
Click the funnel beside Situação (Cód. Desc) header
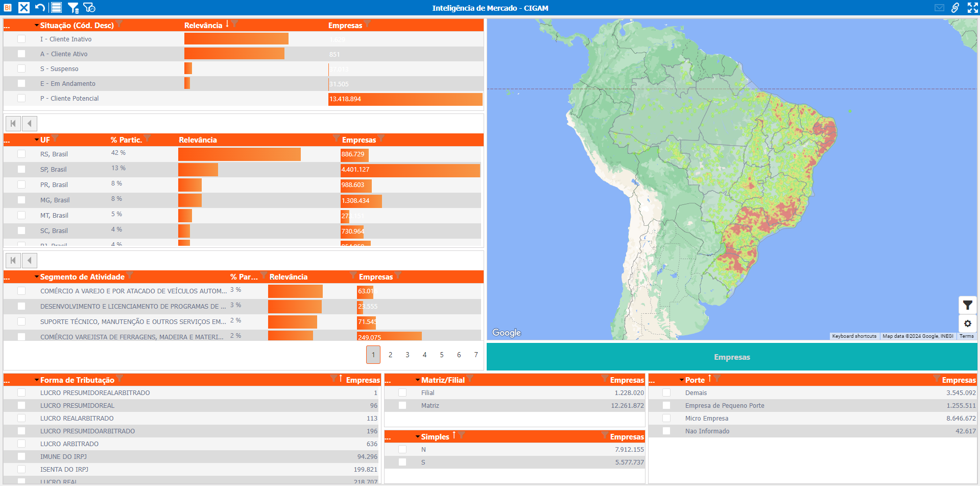119,24
